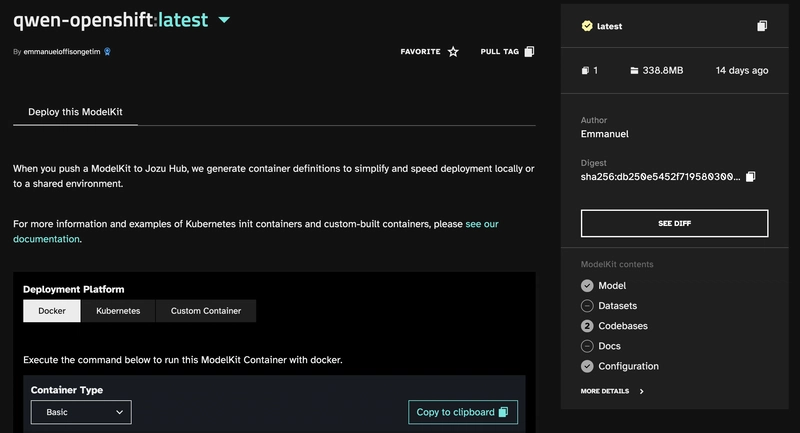Click the verified badge next to emmanueloffisongetim
Image resolution: width=800 pixels, height=433 pixels.
click(x=107, y=52)
